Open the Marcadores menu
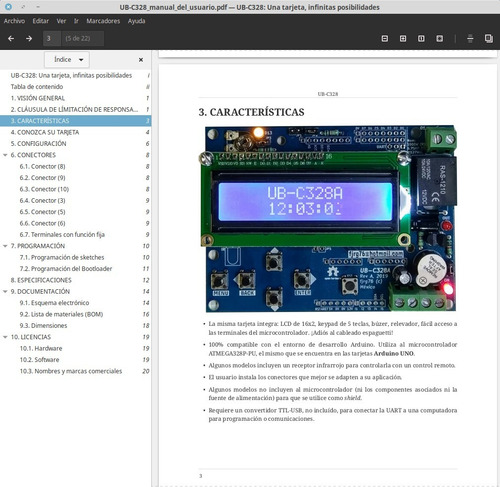The height and width of the screenshot is (487, 500). (x=103, y=21)
